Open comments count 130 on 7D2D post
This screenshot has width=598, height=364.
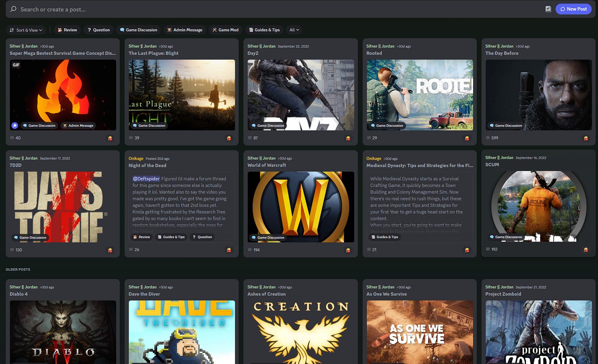[16, 250]
